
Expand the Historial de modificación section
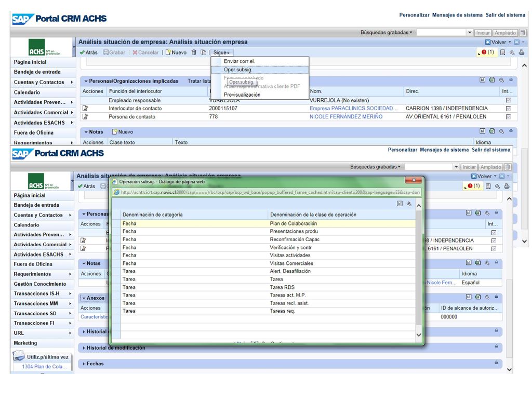(x=84, y=348)
